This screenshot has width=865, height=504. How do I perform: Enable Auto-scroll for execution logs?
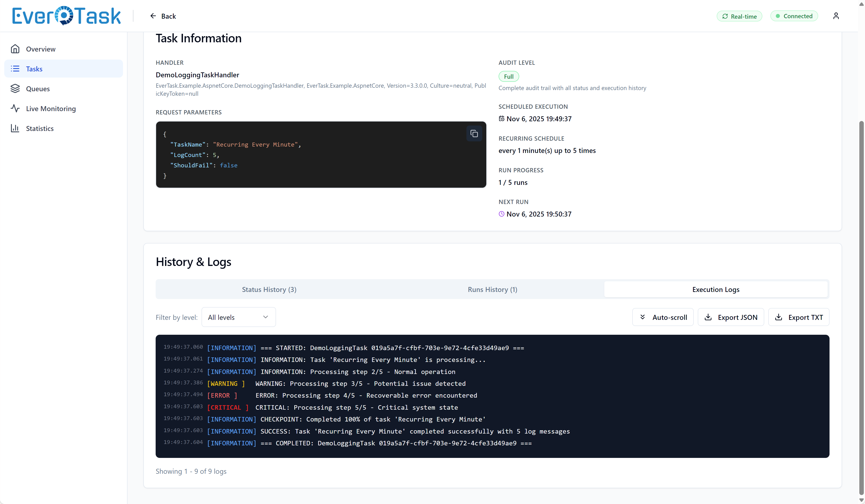pyautogui.click(x=663, y=317)
